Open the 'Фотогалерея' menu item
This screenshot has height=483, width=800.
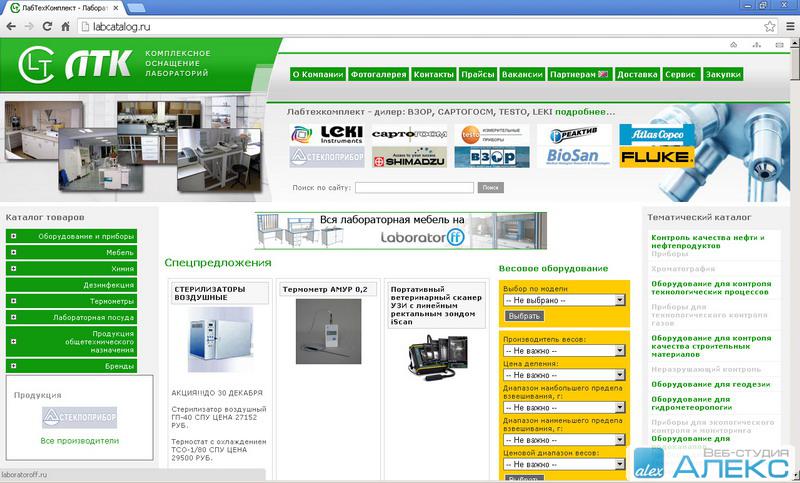[x=378, y=75]
